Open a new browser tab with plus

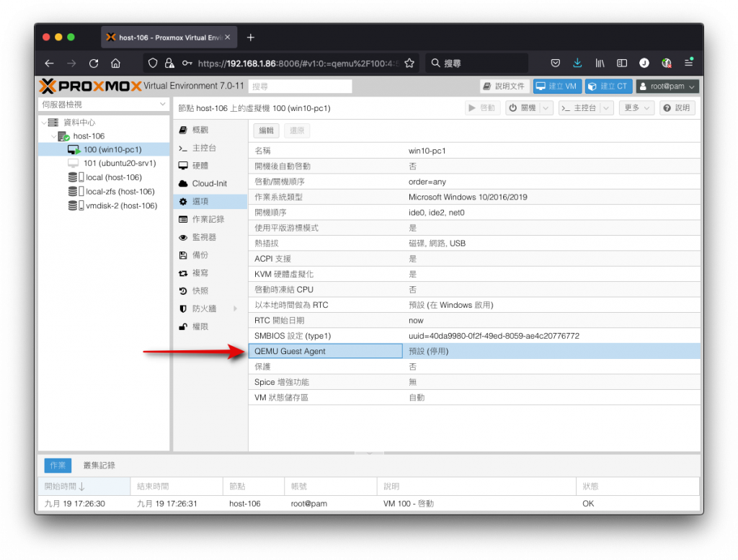point(250,37)
